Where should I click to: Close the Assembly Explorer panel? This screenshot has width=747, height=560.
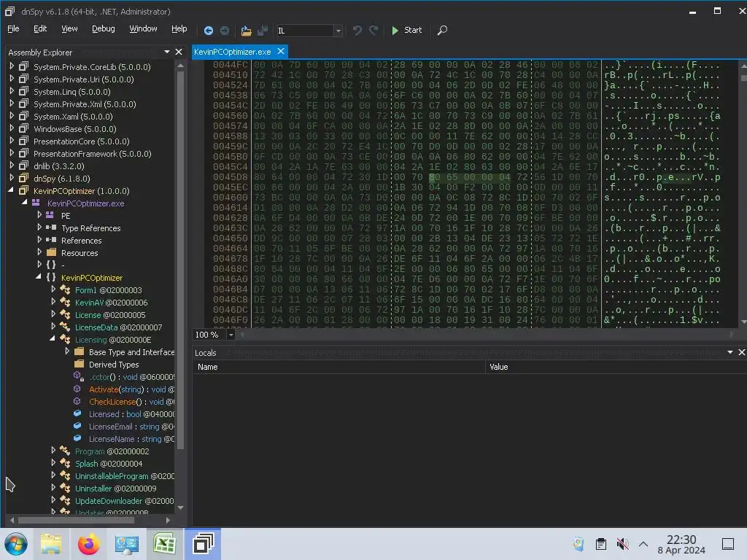coord(179,52)
